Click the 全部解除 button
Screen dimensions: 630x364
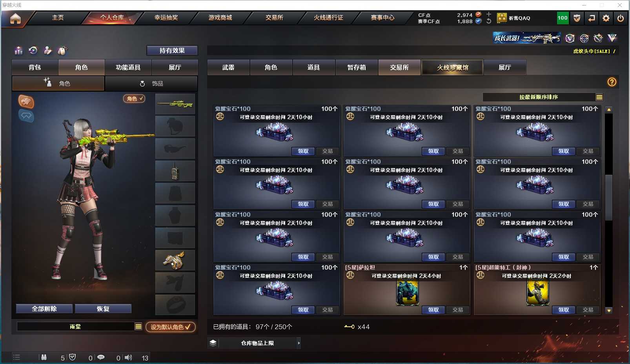point(44,309)
